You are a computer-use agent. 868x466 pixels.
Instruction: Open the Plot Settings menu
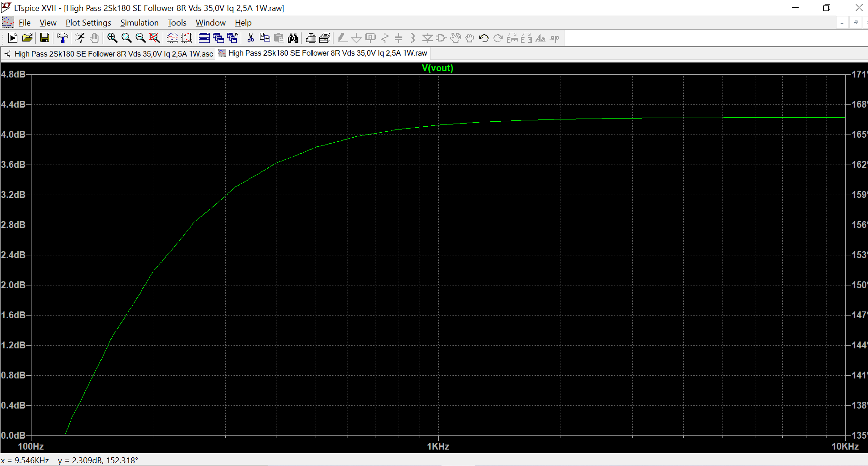(88, 23)
